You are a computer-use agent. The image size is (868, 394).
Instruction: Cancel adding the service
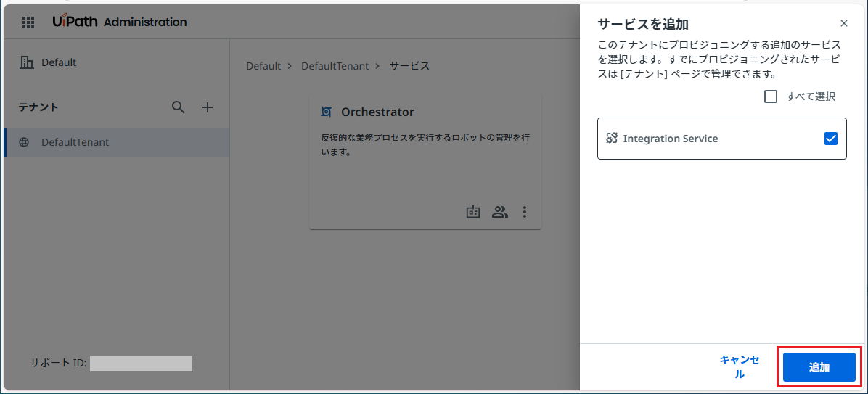click(x=739, y=367)
